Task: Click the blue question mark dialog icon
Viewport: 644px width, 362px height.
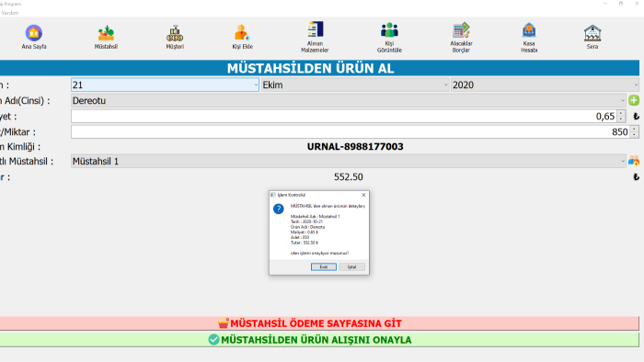Action: [x=279, y=209]
